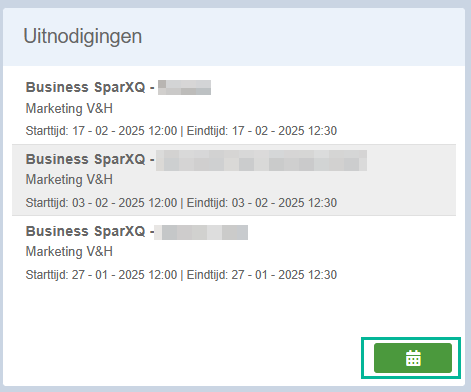471x392 pixels.
Task: Click the white calendar icon
Action: pyautogui.click(x=413, y=358)
